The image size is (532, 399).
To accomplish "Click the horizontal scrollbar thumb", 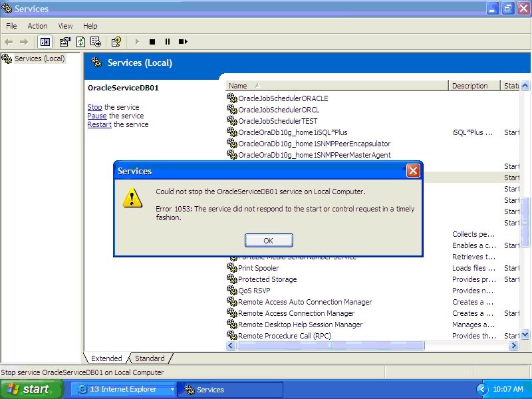I will [330, 345].
